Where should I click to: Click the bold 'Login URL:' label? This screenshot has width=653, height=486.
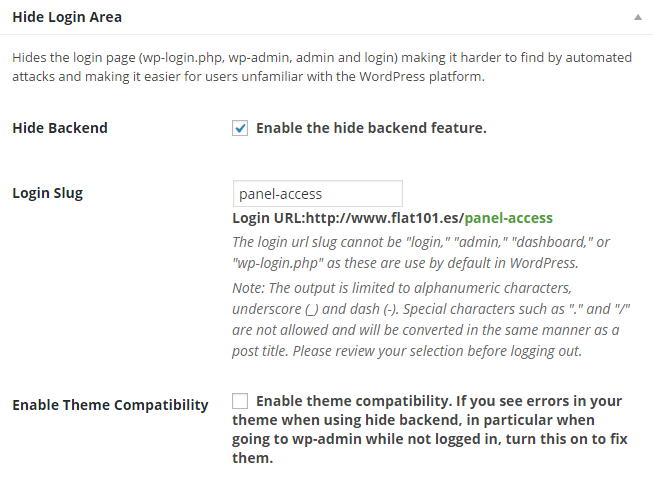[268, 217]
